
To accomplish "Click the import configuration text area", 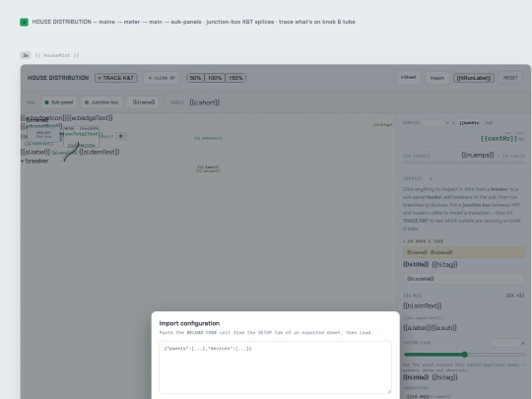I will pyautogui.click(x=275, y=367).
